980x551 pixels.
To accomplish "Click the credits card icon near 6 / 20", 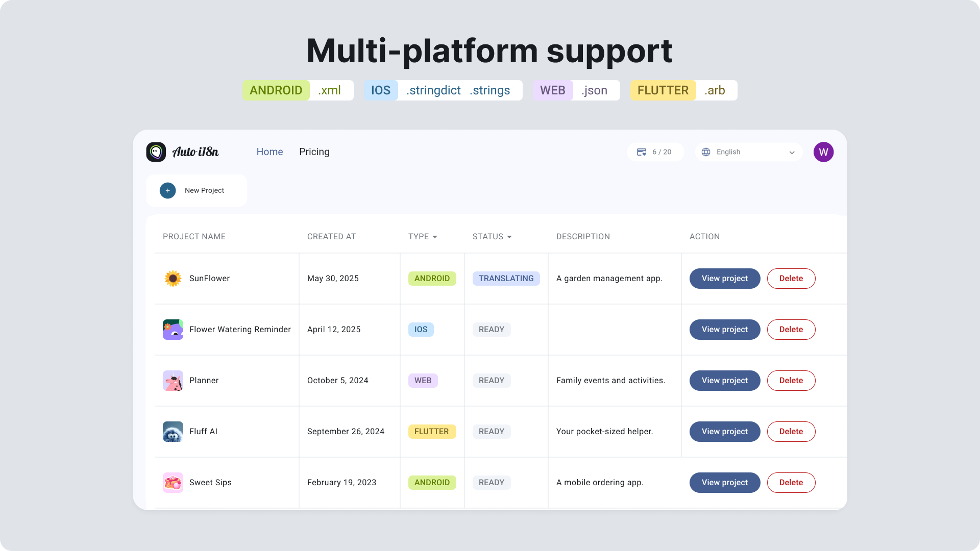I will tap(643, 152).
